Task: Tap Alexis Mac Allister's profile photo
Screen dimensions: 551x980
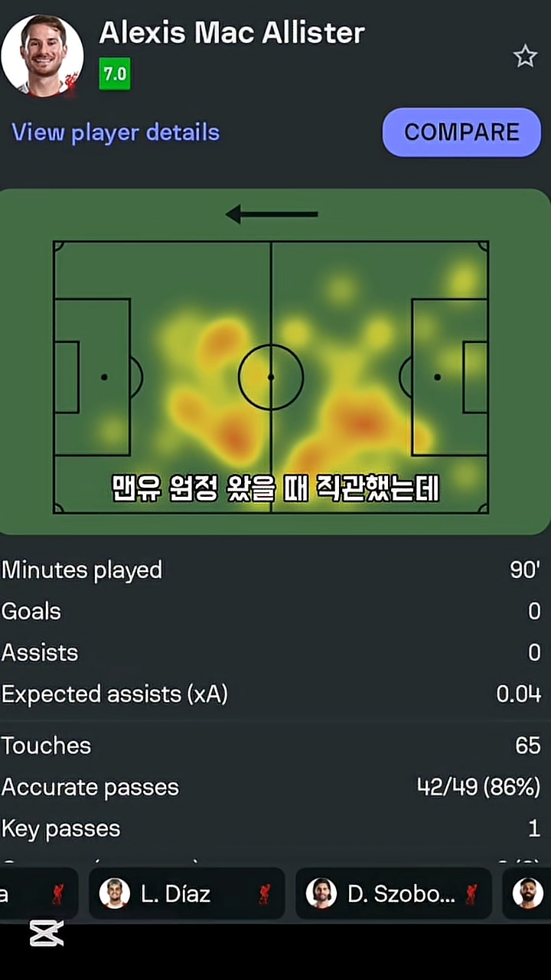Action: (x=42, y=55)
